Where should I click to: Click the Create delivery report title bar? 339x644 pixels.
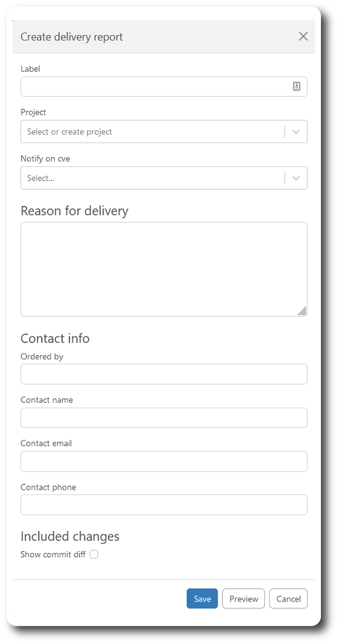tap(164, 37)
